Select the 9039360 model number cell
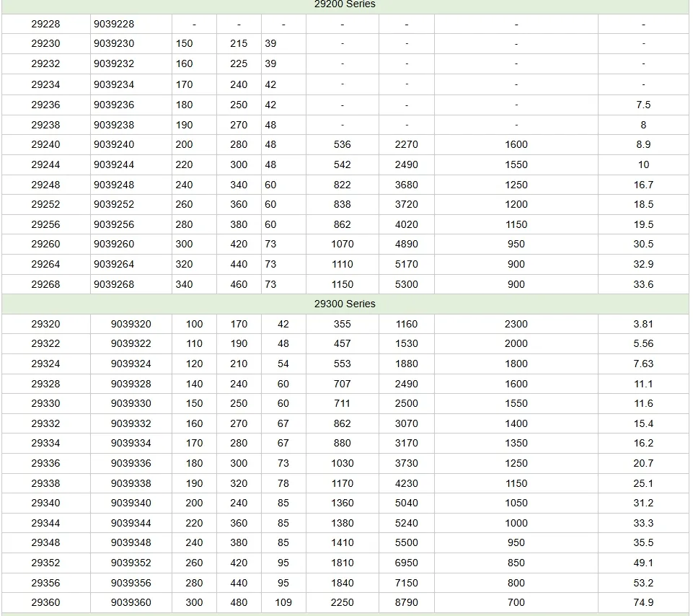 (131, 602)
